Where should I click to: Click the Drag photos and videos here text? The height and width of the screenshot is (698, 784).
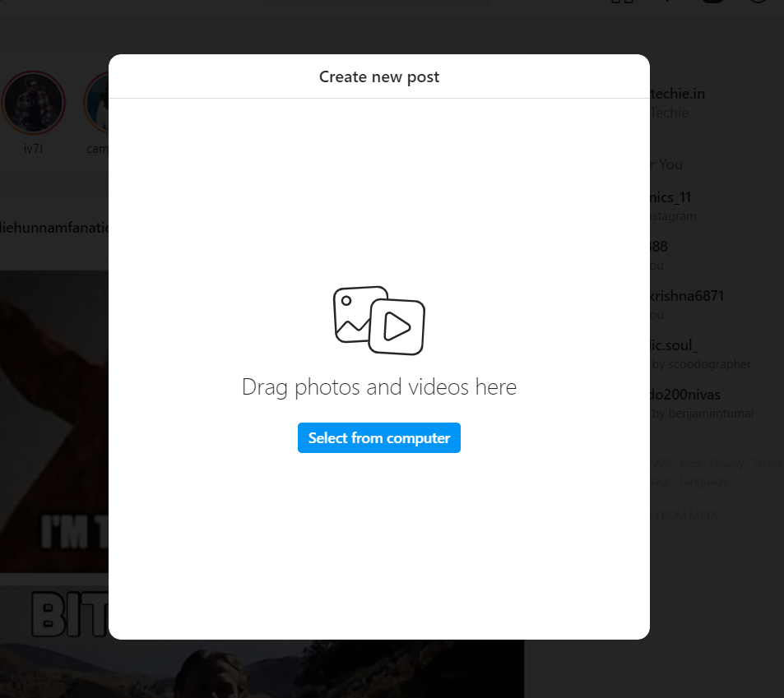click(378, 387)
